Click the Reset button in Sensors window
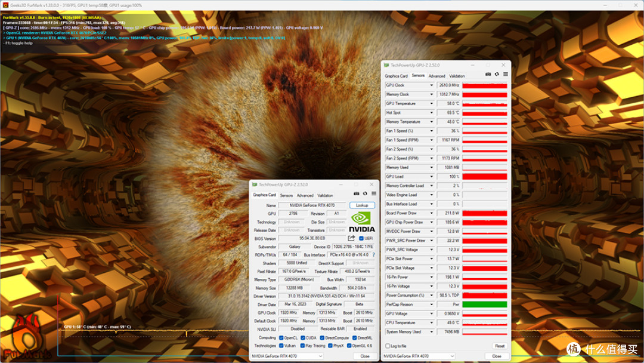The image size is (644, 363). click(x=500, y=346)
